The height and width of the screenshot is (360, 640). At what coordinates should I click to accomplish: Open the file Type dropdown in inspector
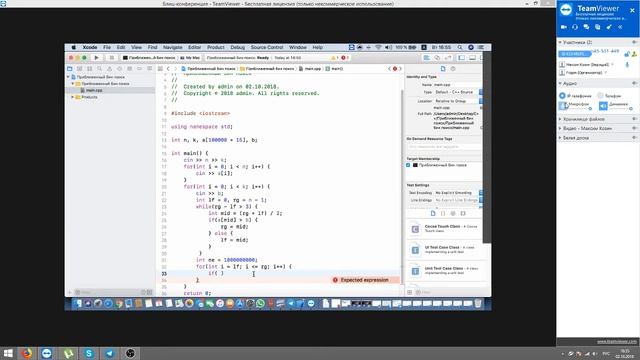tap(458, 92)
